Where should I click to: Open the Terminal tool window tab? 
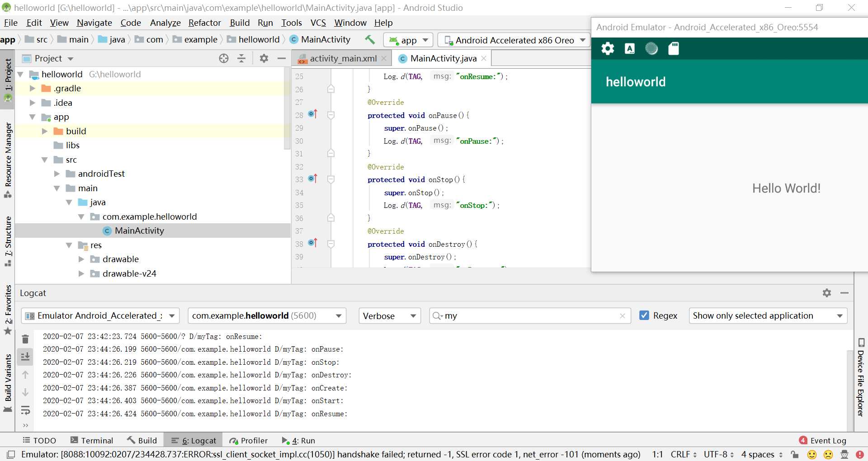(x=91, y=440)
